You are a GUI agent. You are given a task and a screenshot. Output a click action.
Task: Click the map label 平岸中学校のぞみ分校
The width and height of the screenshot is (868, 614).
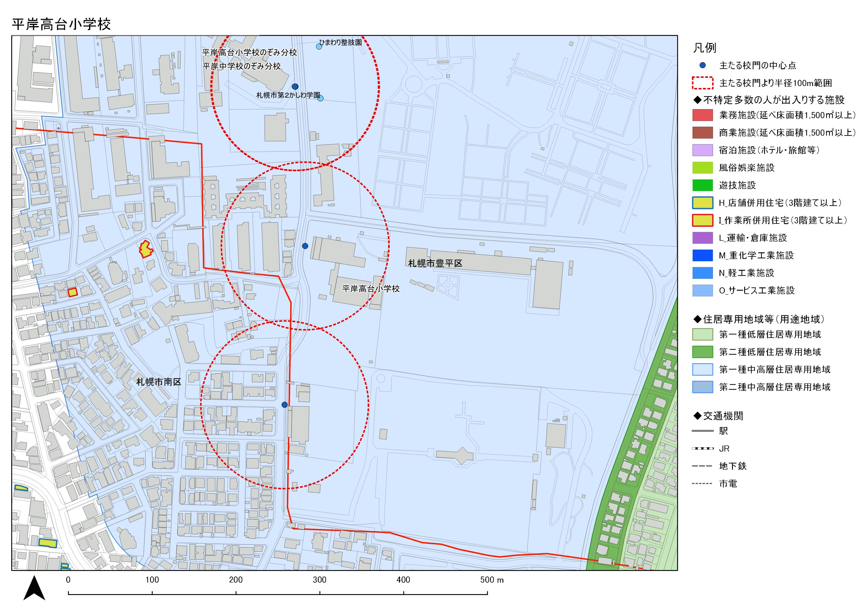[242, 66]
